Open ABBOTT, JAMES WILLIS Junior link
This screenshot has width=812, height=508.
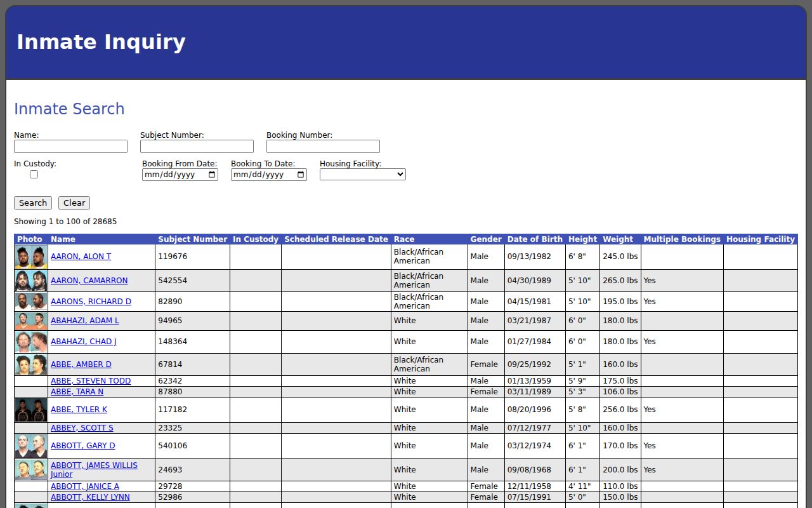pyautogui.click(x=94, y=470)
